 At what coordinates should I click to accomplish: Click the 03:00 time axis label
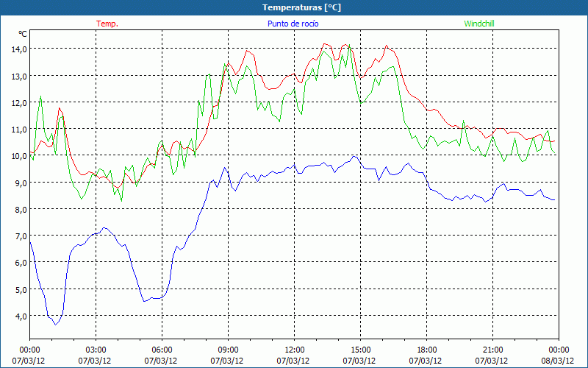(x=96, y=350)
